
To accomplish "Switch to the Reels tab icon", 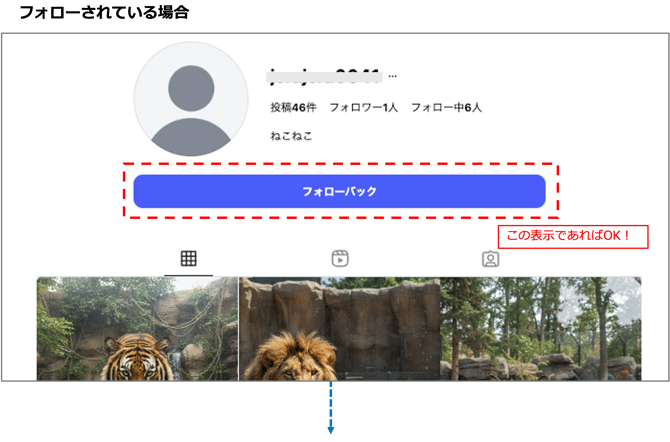I will 339,259.
